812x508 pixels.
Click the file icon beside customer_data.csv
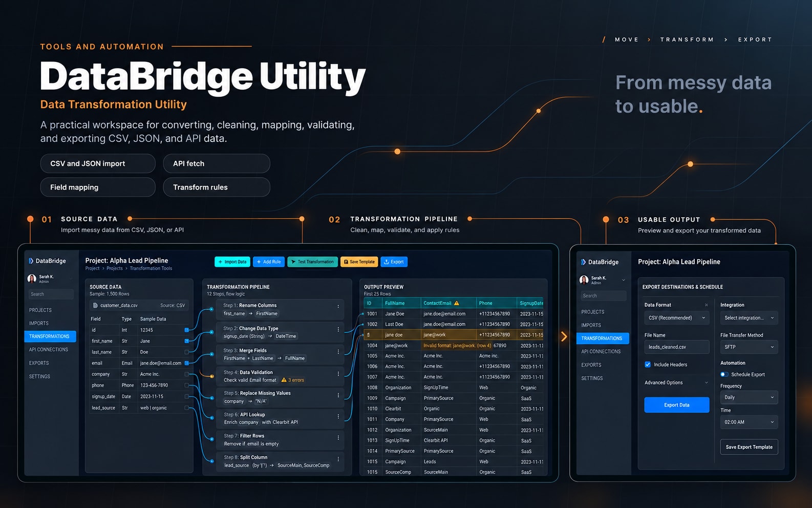tap(95, 306)
